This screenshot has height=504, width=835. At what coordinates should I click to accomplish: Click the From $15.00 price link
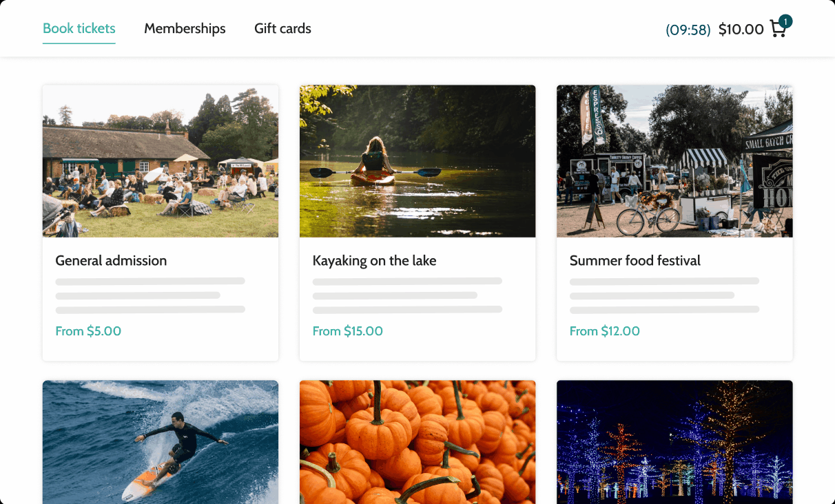(348, 330)
